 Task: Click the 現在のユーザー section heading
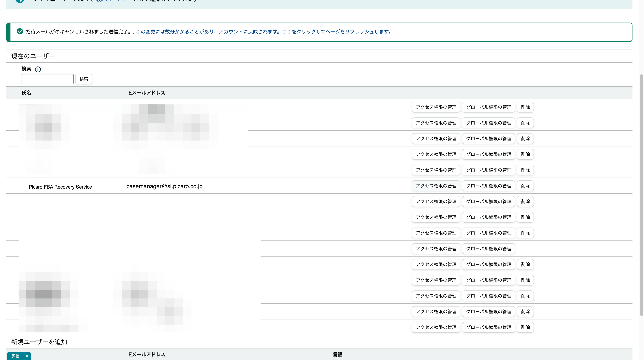[33, 56]
